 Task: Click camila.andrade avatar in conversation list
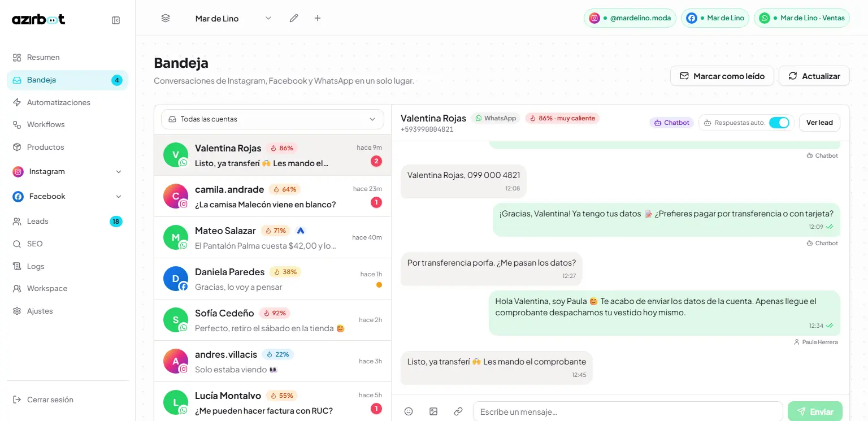pyautogui.click(x=176, y=196)
